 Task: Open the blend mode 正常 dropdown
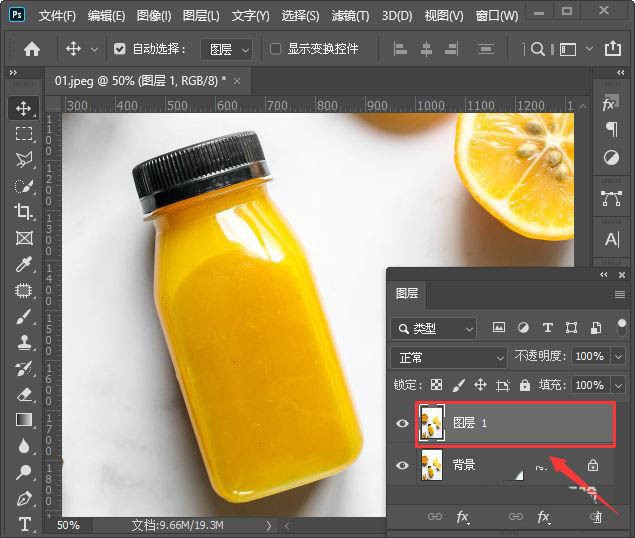click(449, 358)
